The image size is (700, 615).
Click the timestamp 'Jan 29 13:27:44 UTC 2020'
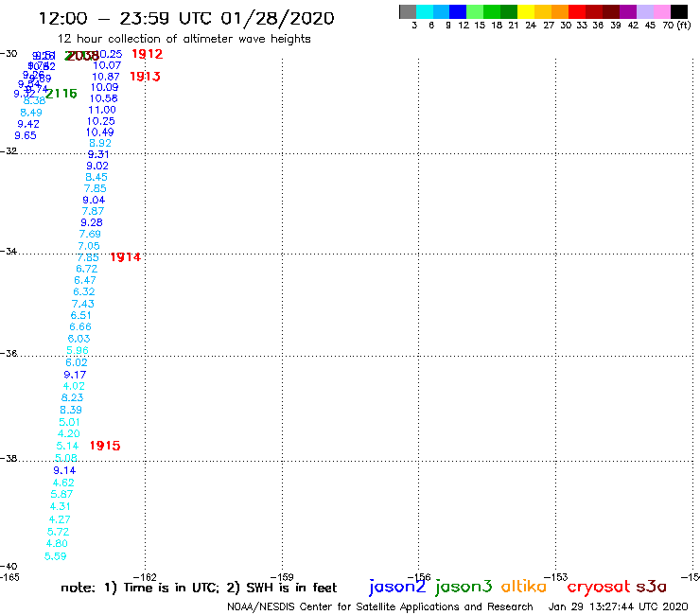[618, 606]
